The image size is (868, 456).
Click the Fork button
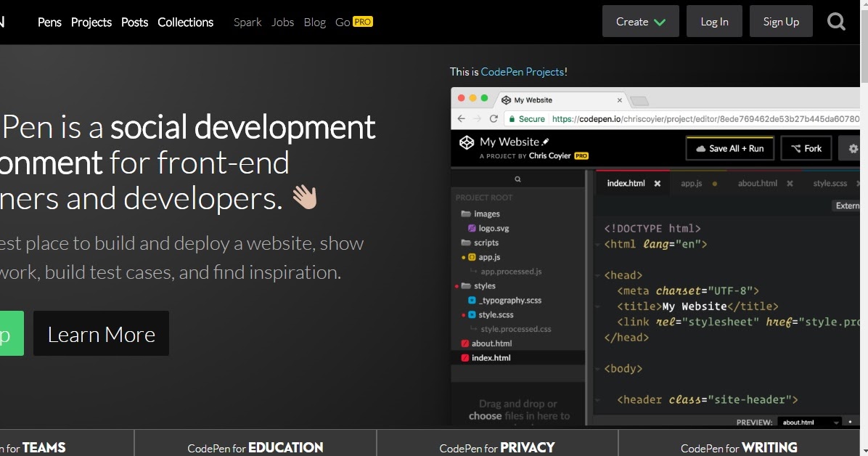pyautogui.click(x=806, y=149)
